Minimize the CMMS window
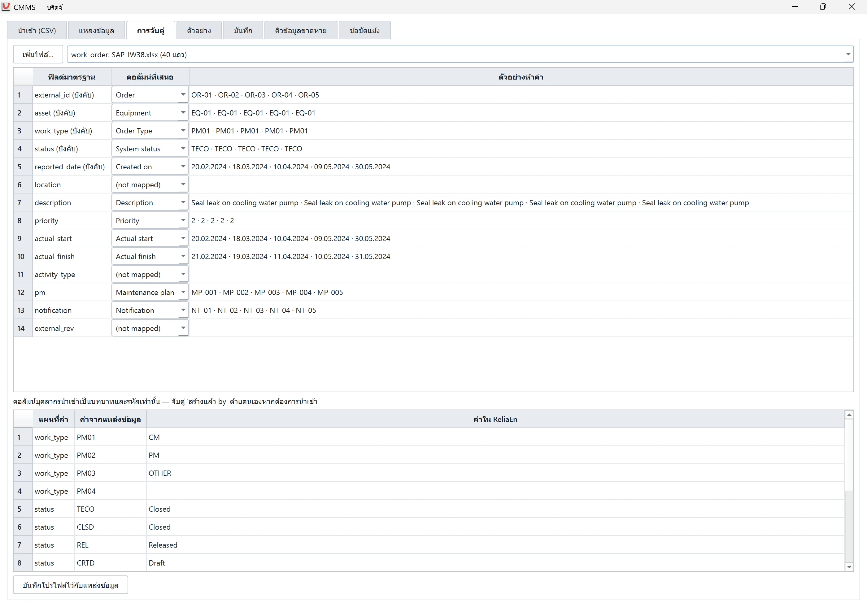This screenshot has width=867, height=616. 795,7
